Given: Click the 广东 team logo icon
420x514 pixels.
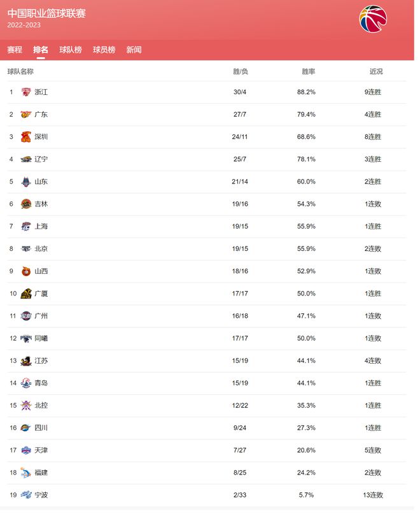Looking at the screenshot, I should point(26,115).
